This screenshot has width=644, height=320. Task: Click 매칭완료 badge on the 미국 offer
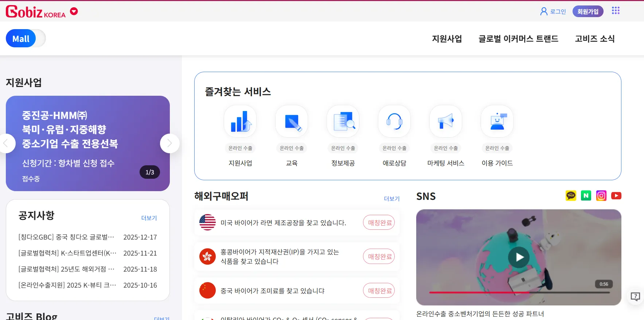tap(379, 222)
